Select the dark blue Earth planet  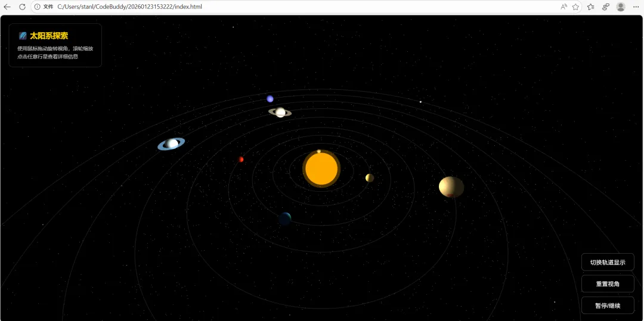click(x=284, y=219)
